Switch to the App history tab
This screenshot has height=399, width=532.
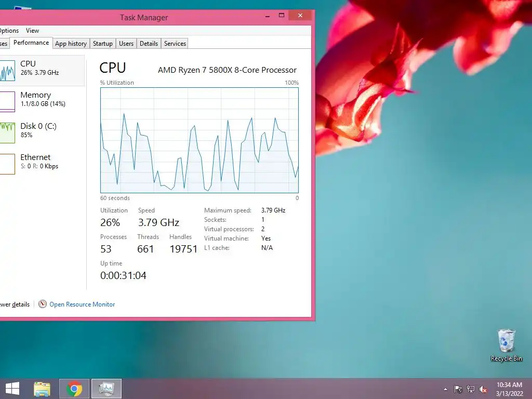[x=71, y=44]
